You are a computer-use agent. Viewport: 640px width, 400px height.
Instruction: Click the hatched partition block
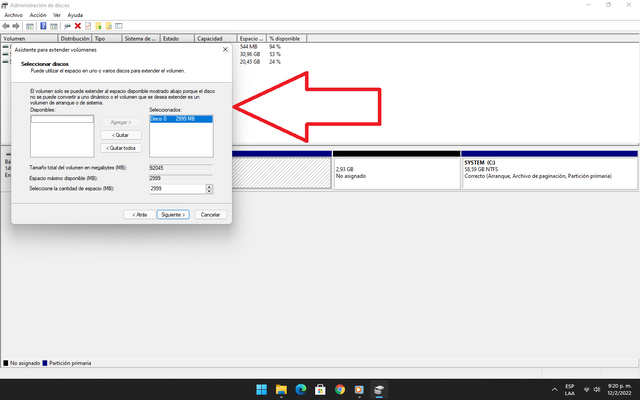tap(282, 173)
